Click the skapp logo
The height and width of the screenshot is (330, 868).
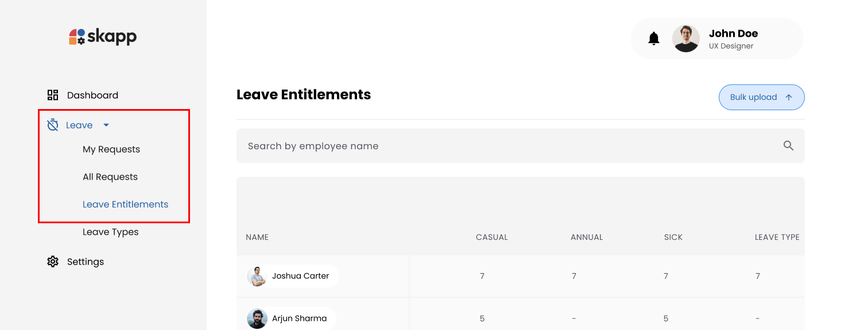tap(103, 37)
